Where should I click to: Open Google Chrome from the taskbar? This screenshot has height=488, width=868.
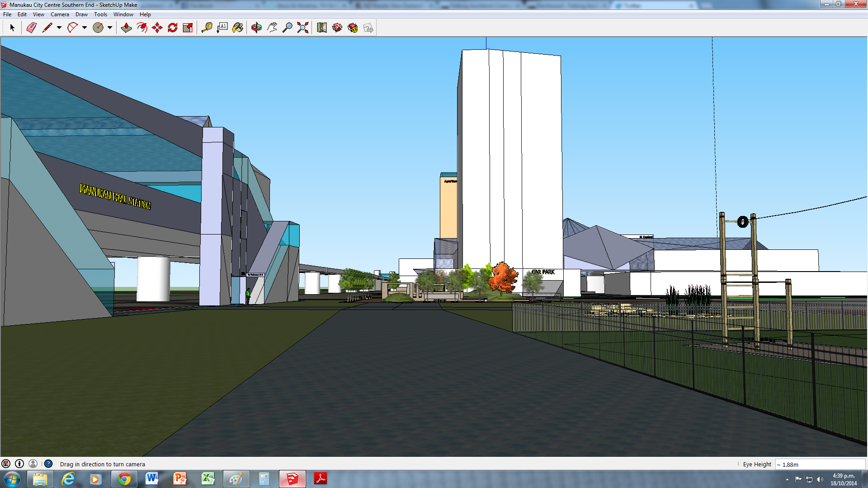click(124, 479)
